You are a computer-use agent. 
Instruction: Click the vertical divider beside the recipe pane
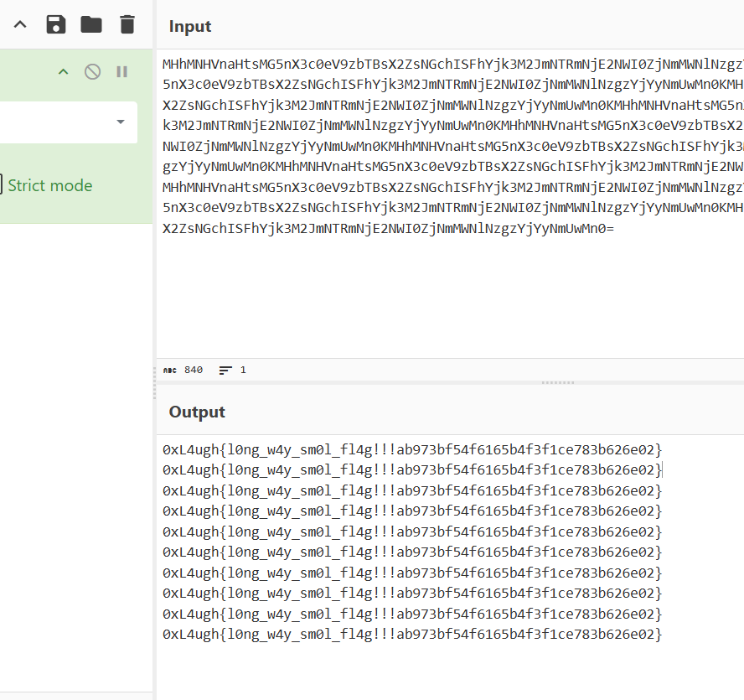[154, 386]
